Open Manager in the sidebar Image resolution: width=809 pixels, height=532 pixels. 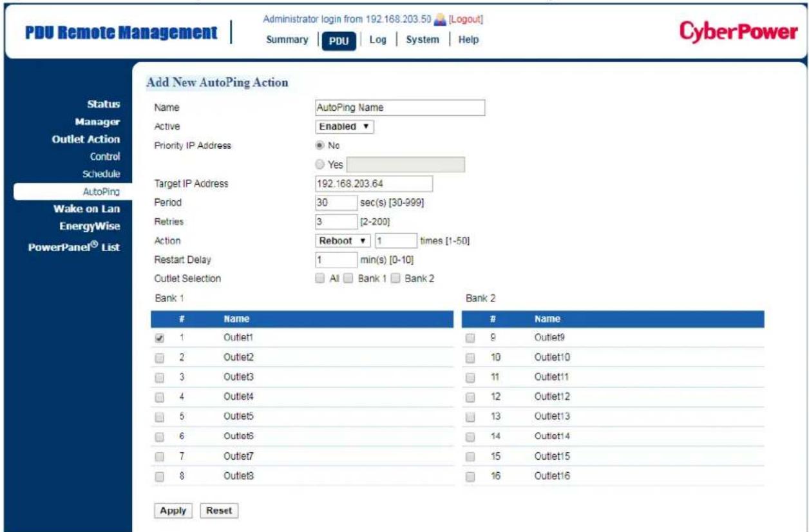[x=98, y=122]
